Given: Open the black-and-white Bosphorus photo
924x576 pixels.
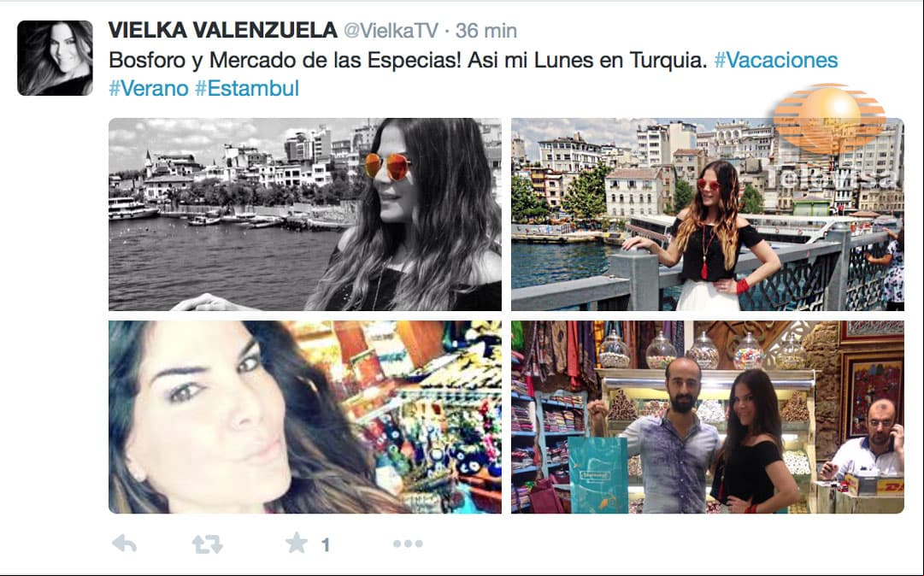Looking at the screenshot, I should pyautogui.click(x=305, y=215).
